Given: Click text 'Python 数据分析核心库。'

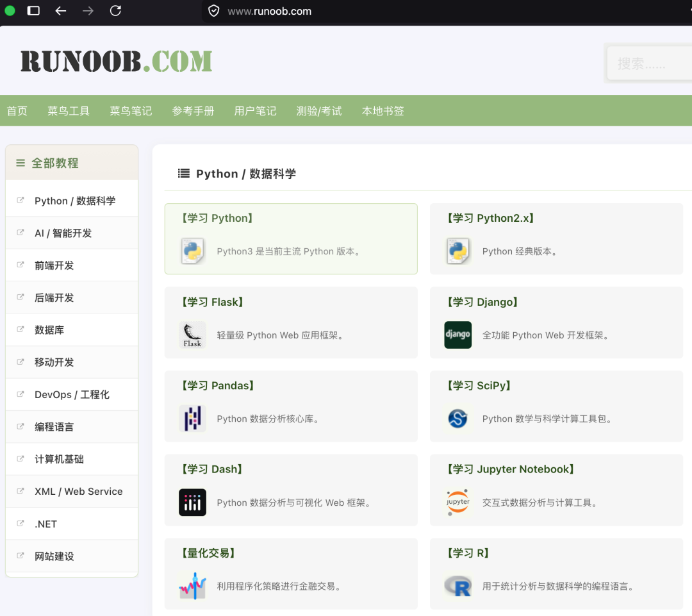Looking at the screenshot, I should point(268,419).
